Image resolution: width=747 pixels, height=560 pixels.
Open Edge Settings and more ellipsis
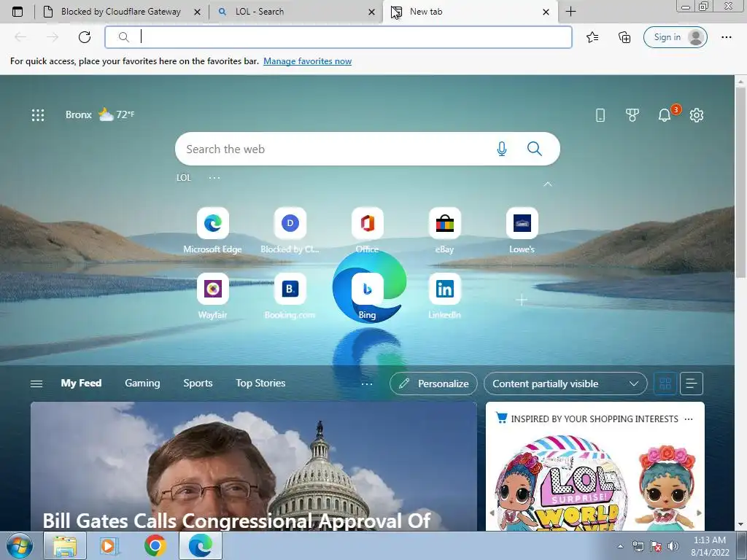pyautogui.click(x=726, y=37)
